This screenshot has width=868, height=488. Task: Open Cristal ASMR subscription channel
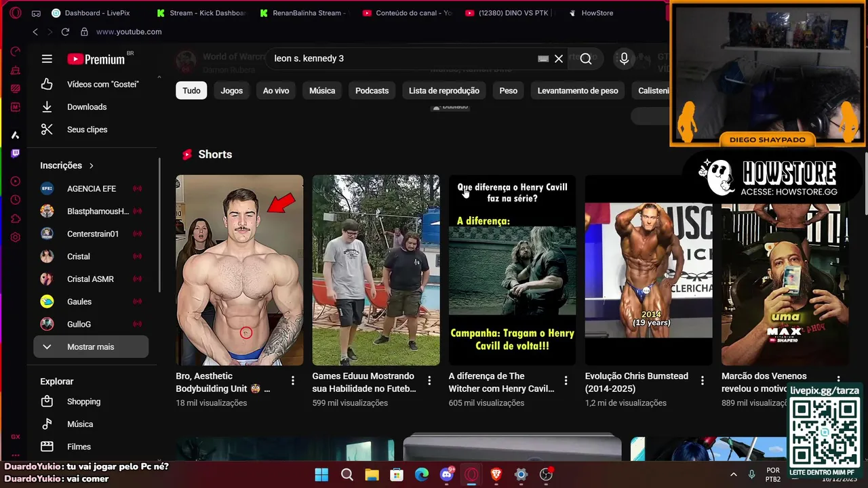(91, 279)
